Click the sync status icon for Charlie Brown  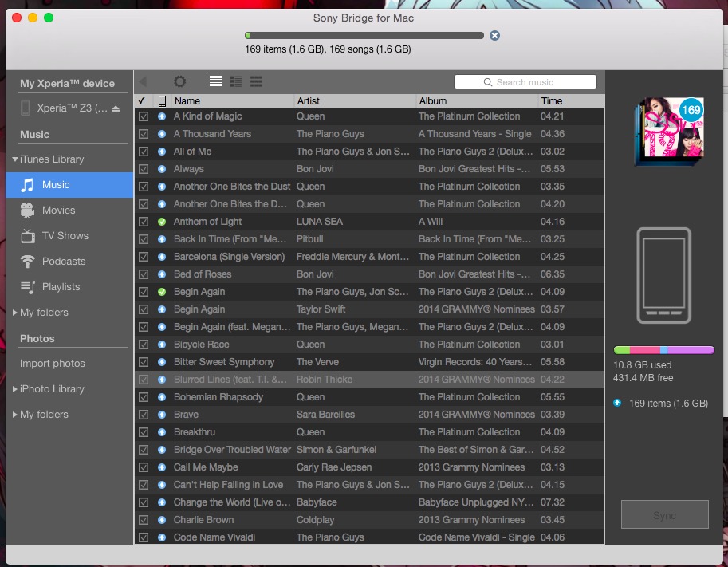coord(162,520)
